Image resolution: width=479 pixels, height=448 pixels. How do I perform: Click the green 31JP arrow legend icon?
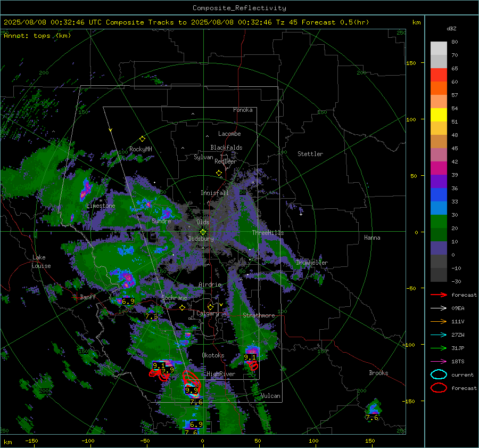click(x=439, y=348)
